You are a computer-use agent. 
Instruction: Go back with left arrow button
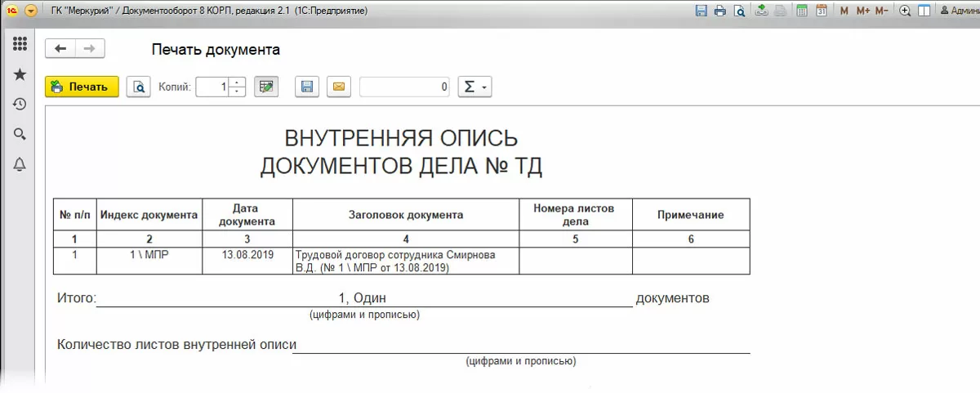point(60,49)
